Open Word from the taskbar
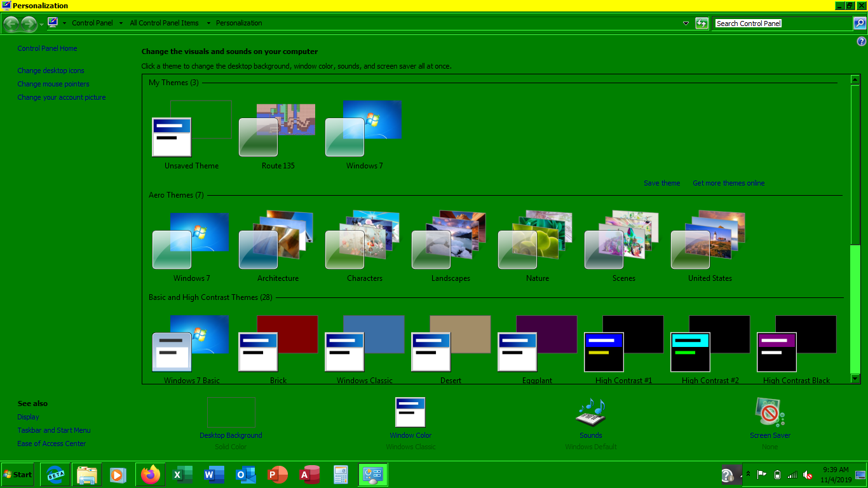The width and height of the screenshot is (868, 488). pos(214,475)
